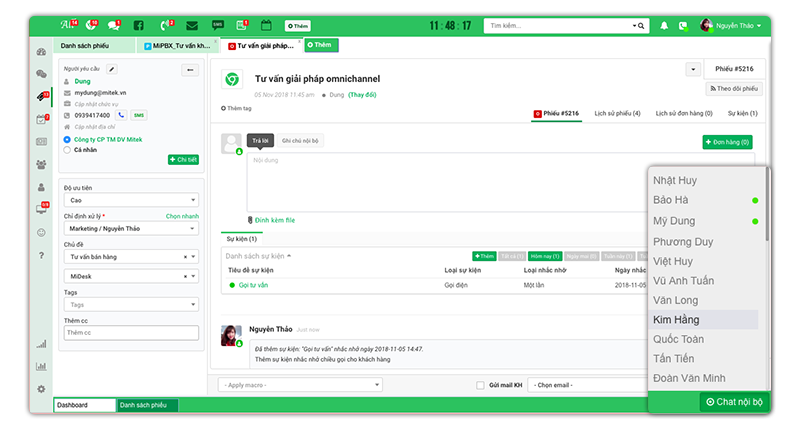Viewport: 800px width, 429px height.
Task: Select the Cá nhân radio button
Action: coord(67,150)
